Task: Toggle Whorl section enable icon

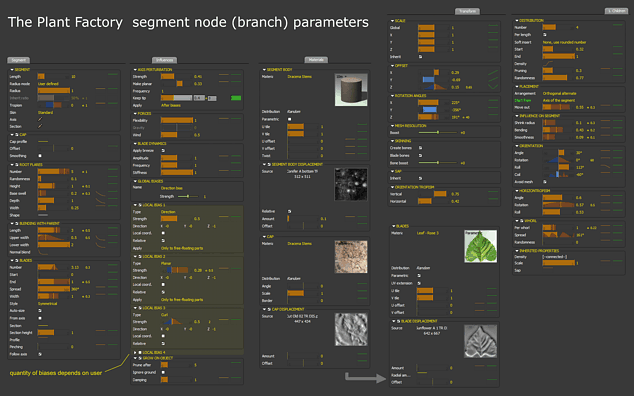Action: [x=522, y=221]
